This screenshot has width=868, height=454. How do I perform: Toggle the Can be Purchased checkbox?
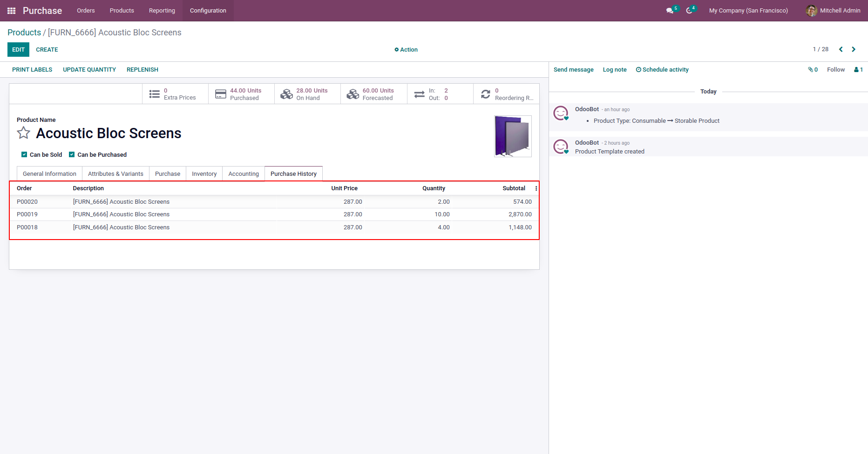click(72, 154)
